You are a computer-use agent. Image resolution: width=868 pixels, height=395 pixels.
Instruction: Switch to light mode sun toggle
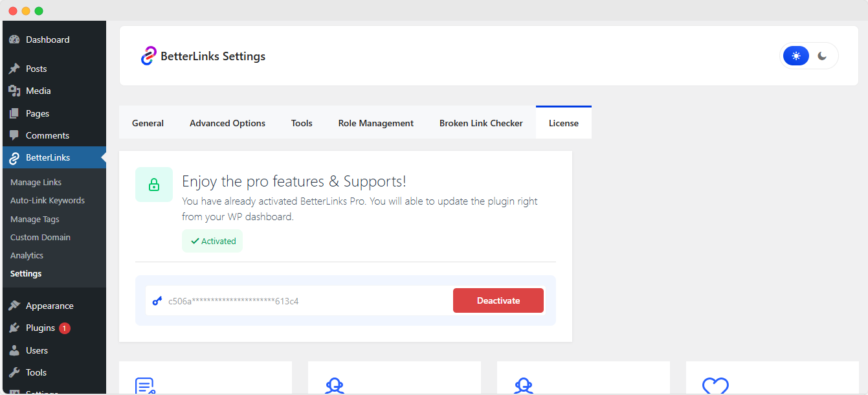(796, 56)
